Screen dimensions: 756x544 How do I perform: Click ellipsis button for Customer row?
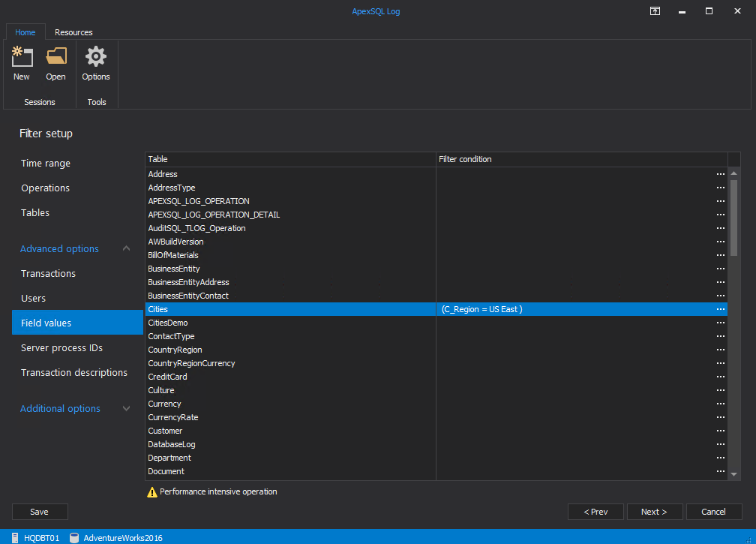pyautogui.click(x=720, y=431)
